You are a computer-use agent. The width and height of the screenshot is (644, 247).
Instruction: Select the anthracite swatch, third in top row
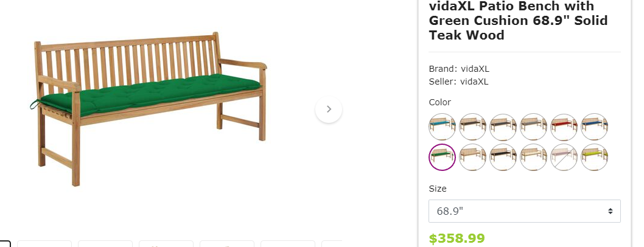click(x=503, y=127)
